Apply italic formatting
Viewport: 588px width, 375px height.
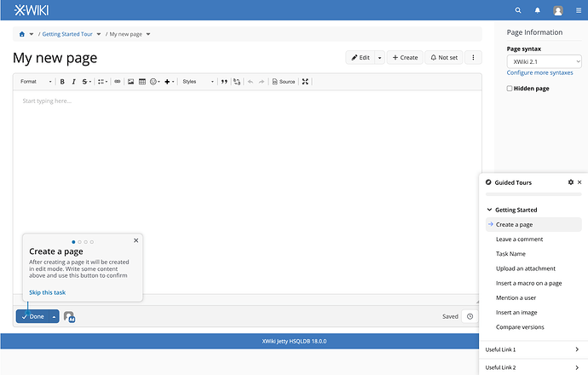tap(73, 81)
